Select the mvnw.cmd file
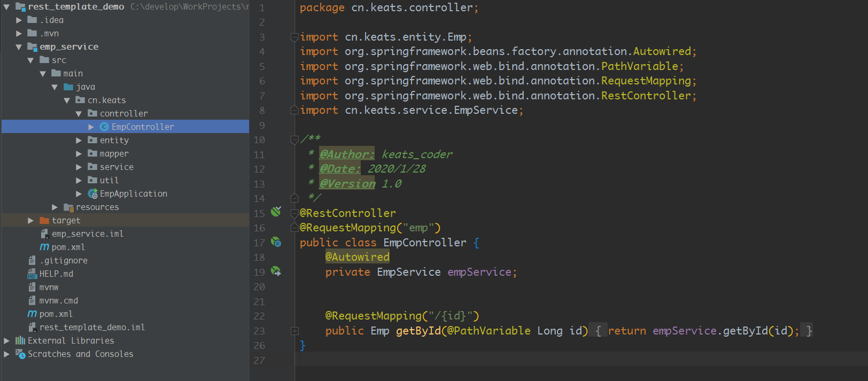Viewport: 868px width, 381px height. click(x=58, y=300)
